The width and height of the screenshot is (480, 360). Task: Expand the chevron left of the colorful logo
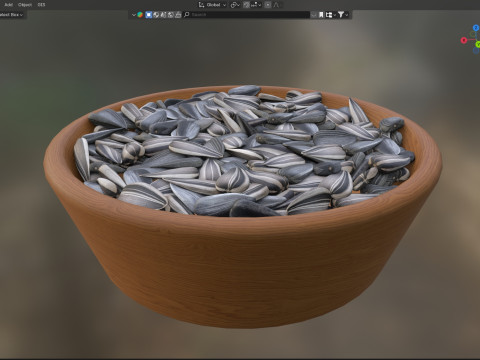(134, 15)
